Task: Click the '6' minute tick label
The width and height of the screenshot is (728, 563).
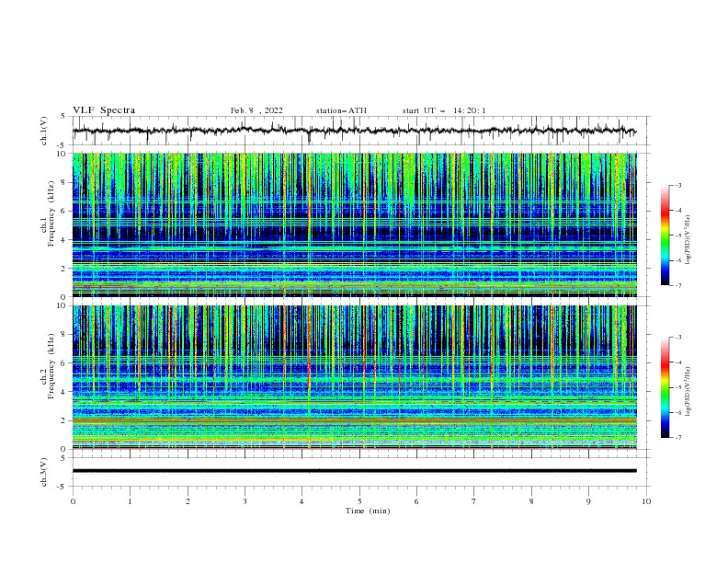Action: click(416, 501)
